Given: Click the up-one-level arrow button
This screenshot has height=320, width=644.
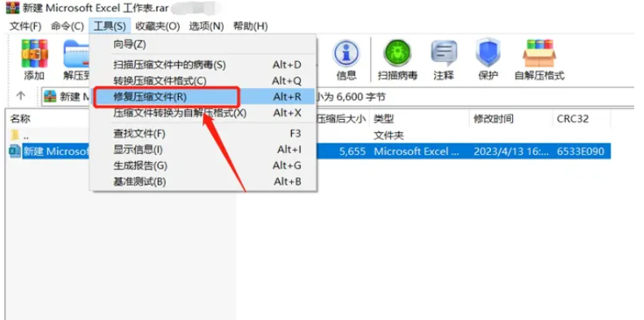Looking at the screenshot, I should (20, 96).
